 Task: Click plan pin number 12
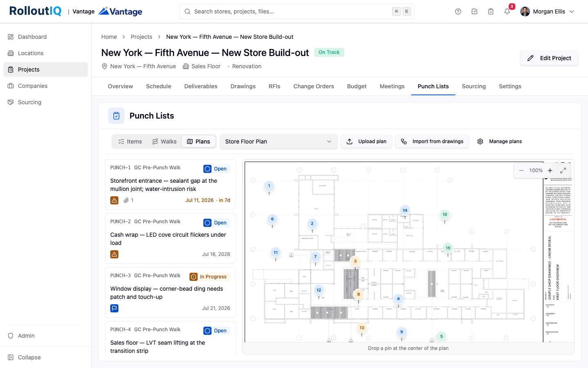click(319, 290)
